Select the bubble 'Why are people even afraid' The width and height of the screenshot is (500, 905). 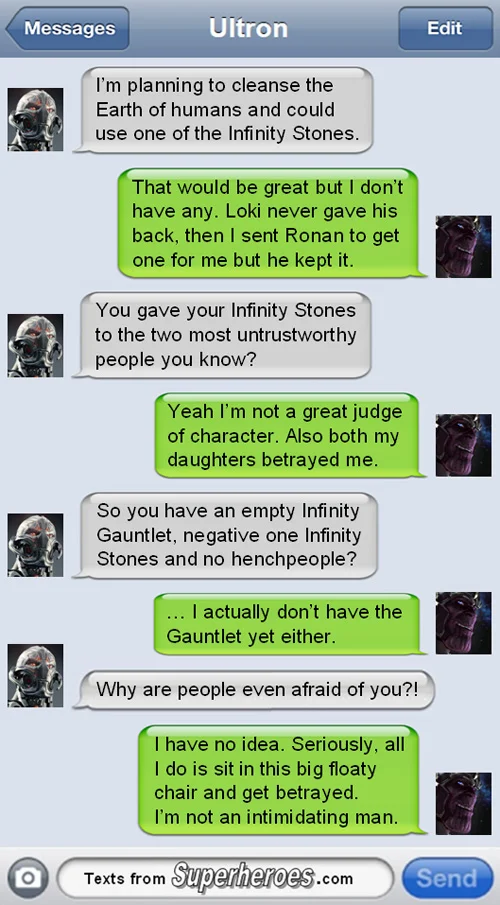(x=255, y=689)
